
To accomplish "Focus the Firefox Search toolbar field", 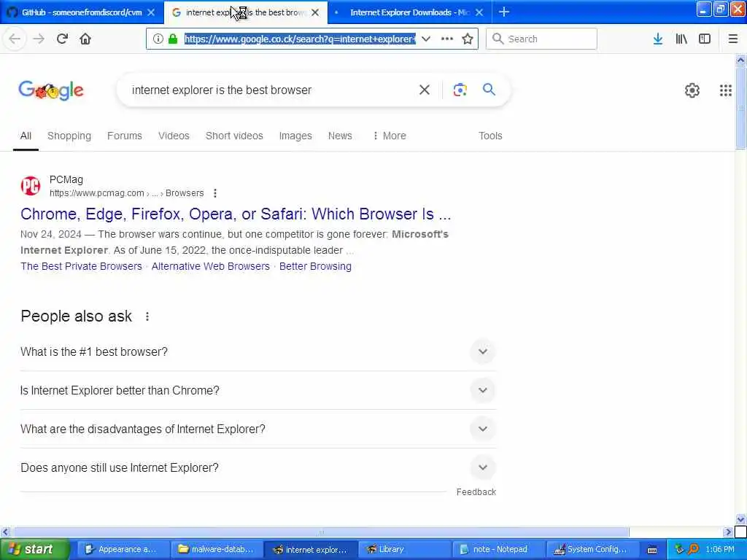I will [541, 39].
